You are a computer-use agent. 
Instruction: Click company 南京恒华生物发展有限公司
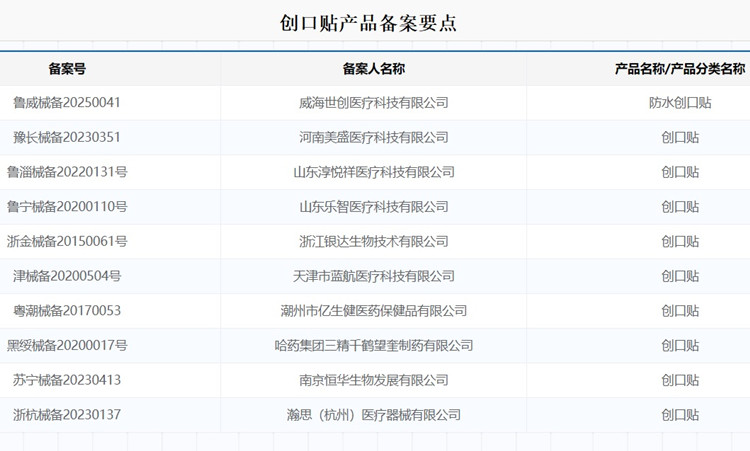[x=374, y=380]
